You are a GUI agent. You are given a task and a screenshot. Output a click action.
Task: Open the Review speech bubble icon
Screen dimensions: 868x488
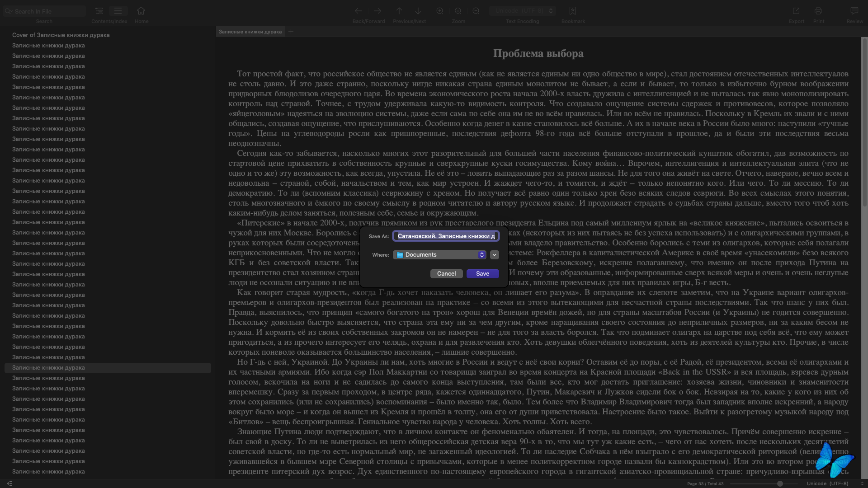854,11
